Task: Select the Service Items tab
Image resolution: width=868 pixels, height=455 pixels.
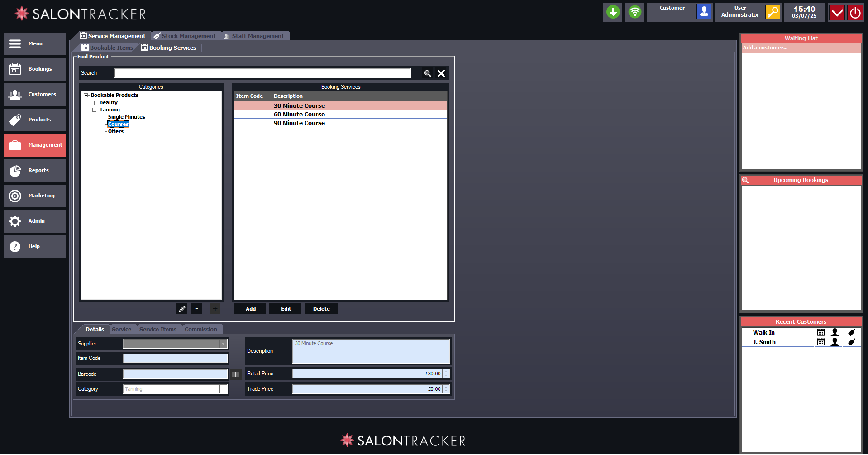Action: [x=158, y=330]
